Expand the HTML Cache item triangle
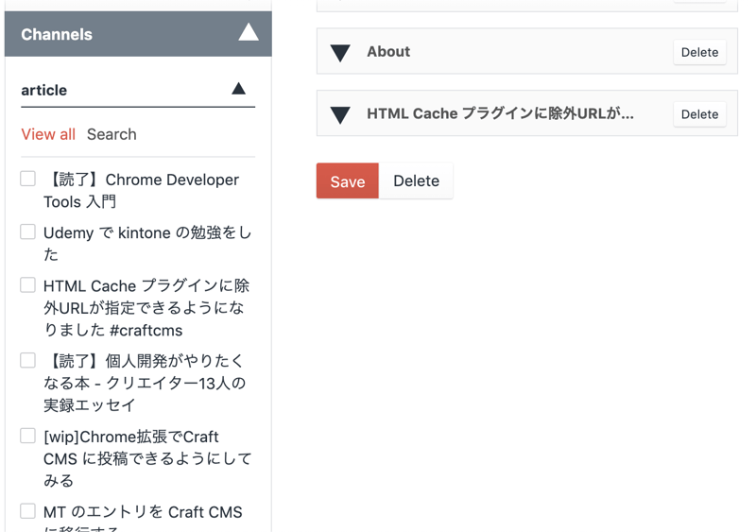This screenshot has height=532, width=756. [x=340, y=115]
